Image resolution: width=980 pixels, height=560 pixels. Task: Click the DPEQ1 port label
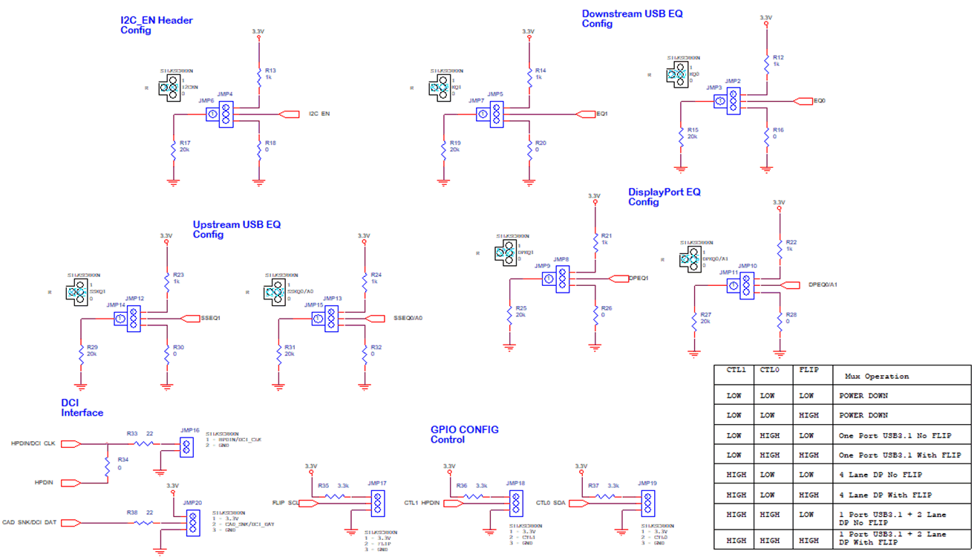tap(639, 279)
